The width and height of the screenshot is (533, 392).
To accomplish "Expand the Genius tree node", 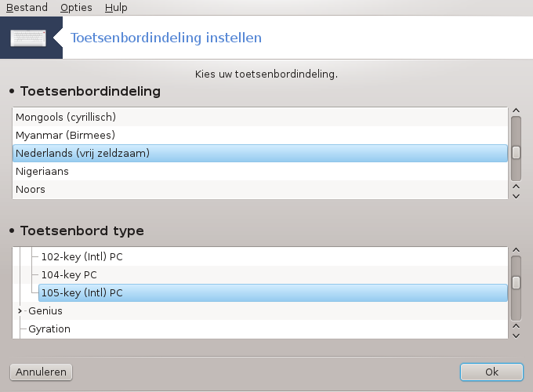I will [20, 310].
